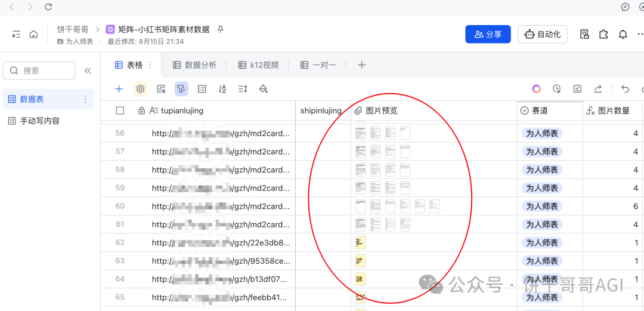The width and height of the screenshot is (644, 311).
Task: Open field configuration gear icon
Action: coord(141,89)
